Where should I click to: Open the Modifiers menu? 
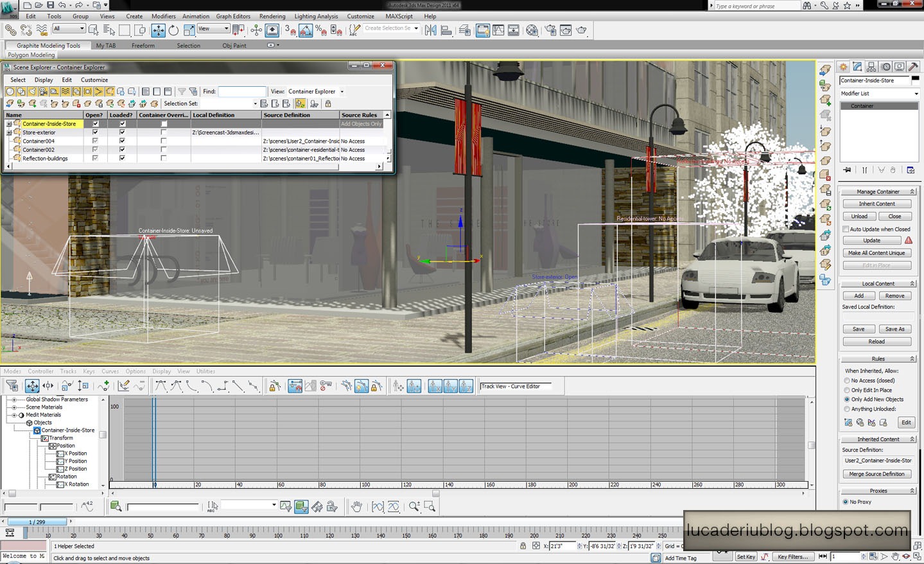(x=164, y=16)
